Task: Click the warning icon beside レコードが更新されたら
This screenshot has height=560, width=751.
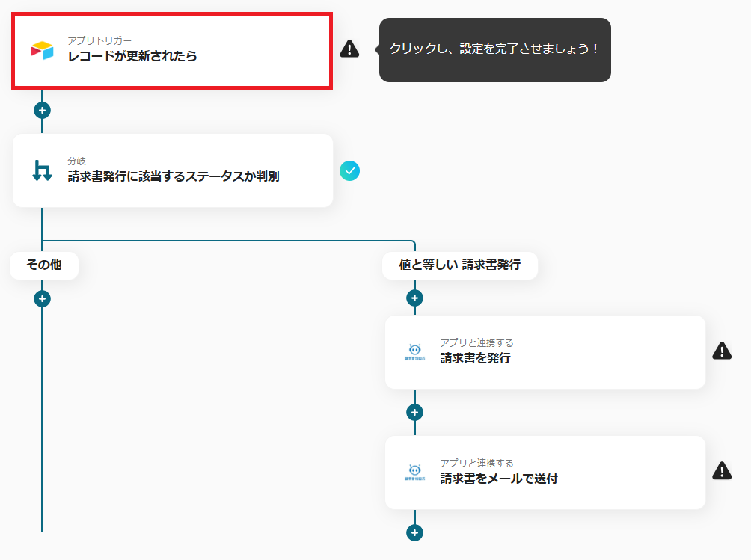Action: [x=349, y=49]
